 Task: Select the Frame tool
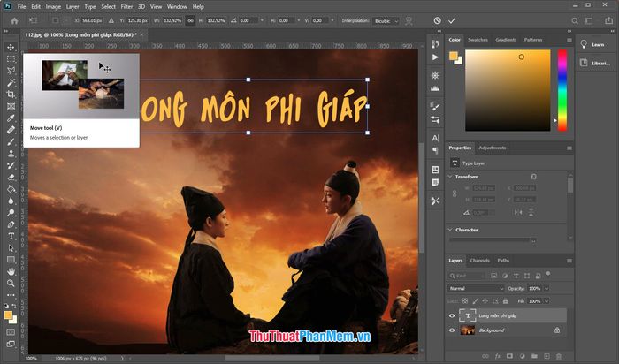coord(11,107)
